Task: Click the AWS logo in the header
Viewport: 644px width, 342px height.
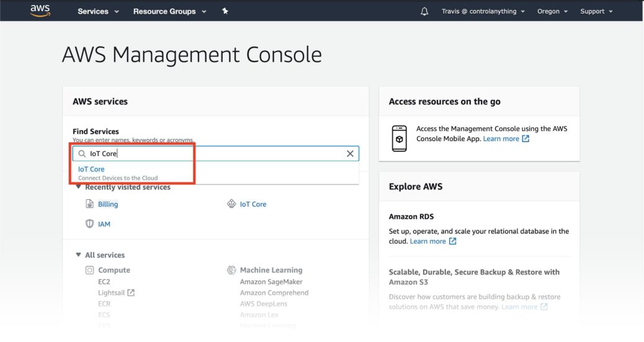Action: tap(40, 11)
